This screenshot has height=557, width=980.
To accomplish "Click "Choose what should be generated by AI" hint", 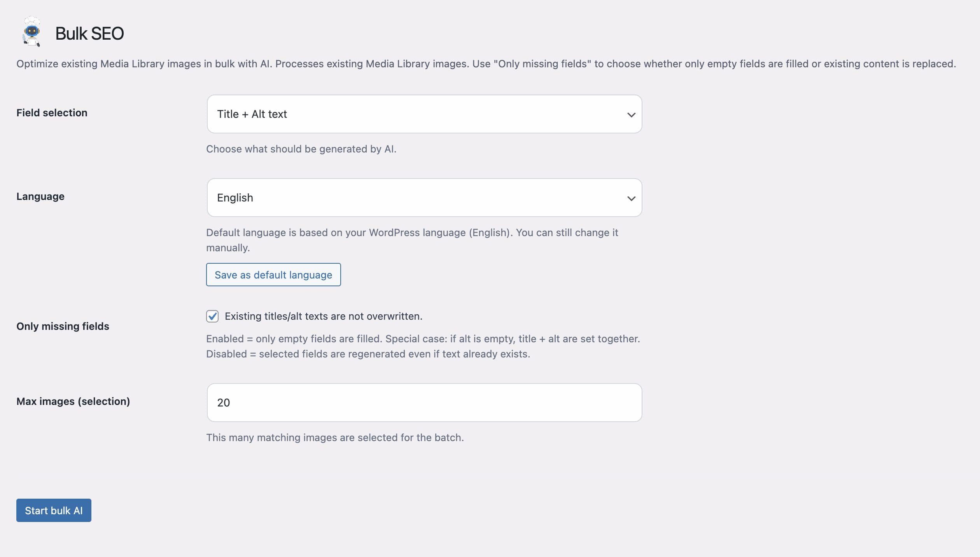I will [x=301, y=149].
